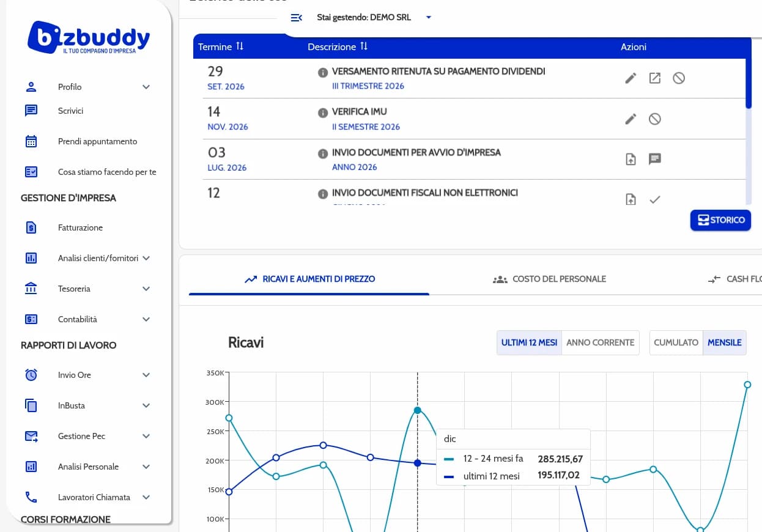The height and width of the screenshot is (532, 762).
Task: Click the Tesoreria bank icon
Action: pos(31,289)
